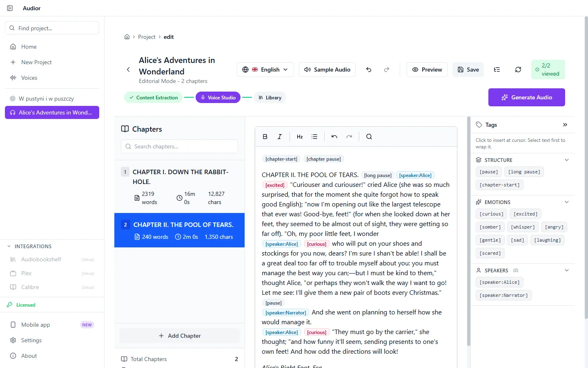Viewport: 588px width, 368px height.
Task: Apply bold formatting in editor toolbar
Action: tap(265, 137)
